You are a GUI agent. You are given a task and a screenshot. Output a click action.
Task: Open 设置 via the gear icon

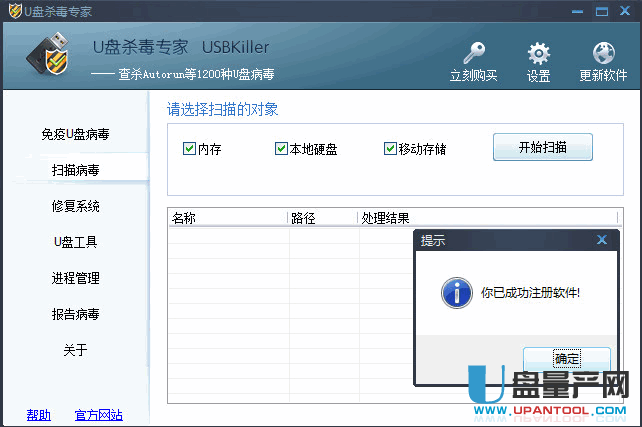(539, 54)
